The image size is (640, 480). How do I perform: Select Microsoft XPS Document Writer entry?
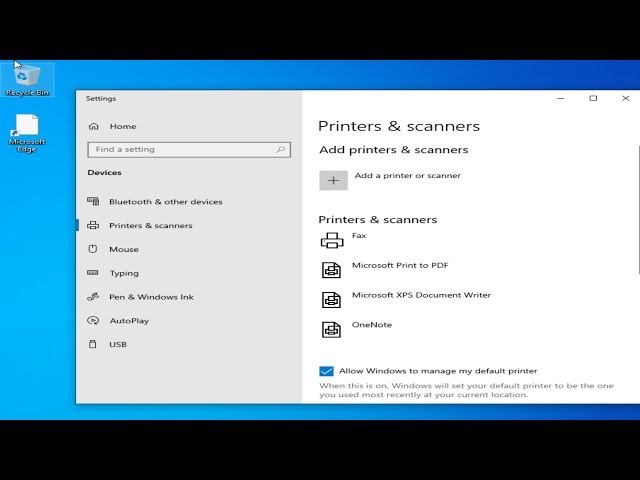421,295
